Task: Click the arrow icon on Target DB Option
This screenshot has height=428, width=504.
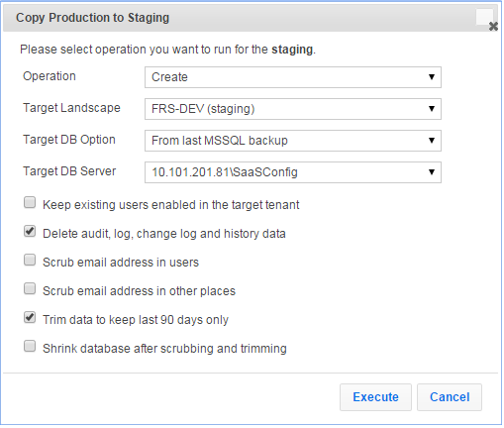Action: (x=431, y=141)
